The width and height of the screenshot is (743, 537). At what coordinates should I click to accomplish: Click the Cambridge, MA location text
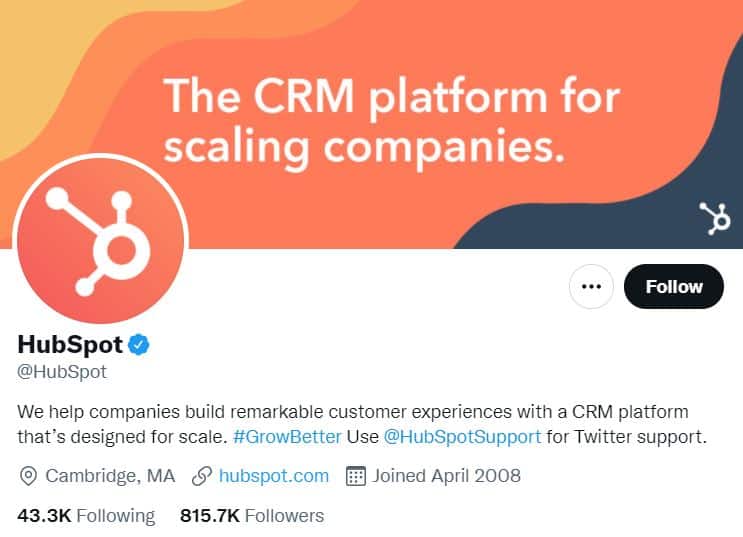point(110,475)
